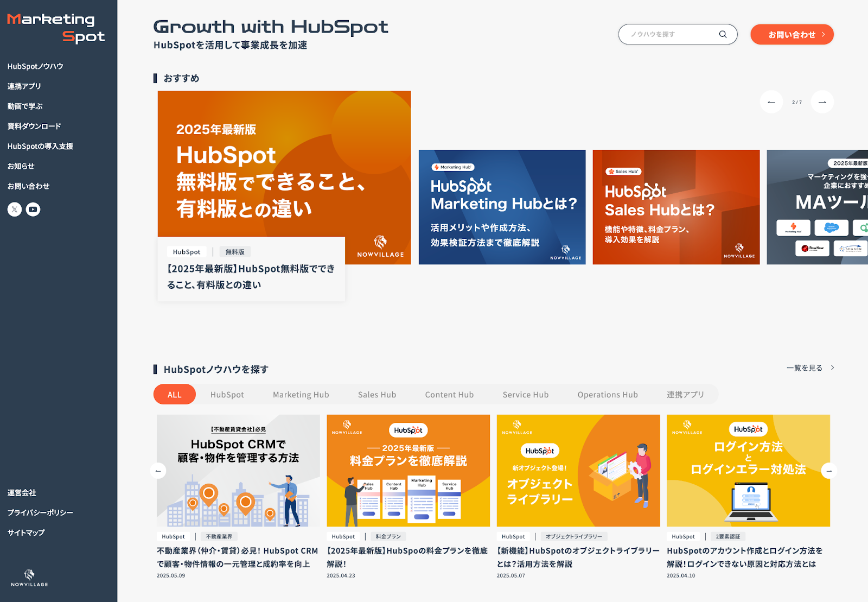Open the Marketing Hubとは? slide
The height and width of the screenshot is (602, 868).
pyautogui.click(x=502, y=207)
